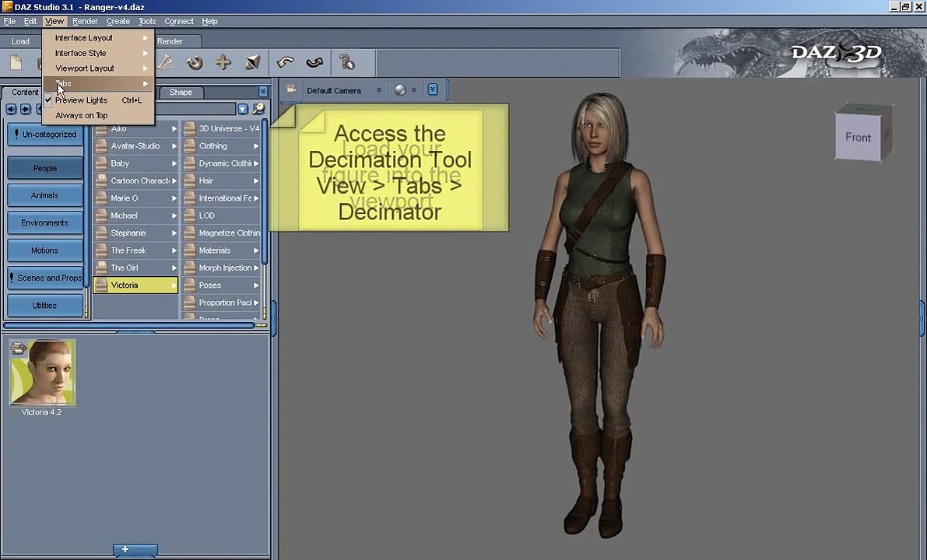
Task: Click the Environments category button
Action: (x=45, y=222)
